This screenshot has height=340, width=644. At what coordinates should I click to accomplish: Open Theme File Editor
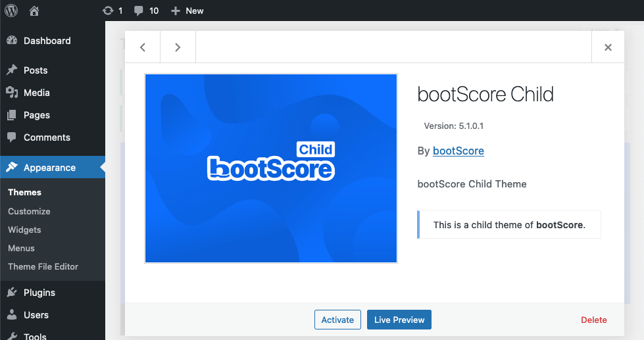(43, 266)
